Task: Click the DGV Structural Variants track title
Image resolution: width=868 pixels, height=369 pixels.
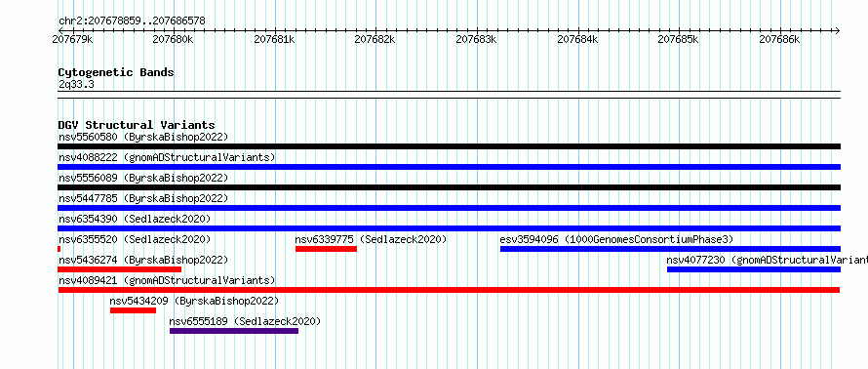Action: (137, 125)
